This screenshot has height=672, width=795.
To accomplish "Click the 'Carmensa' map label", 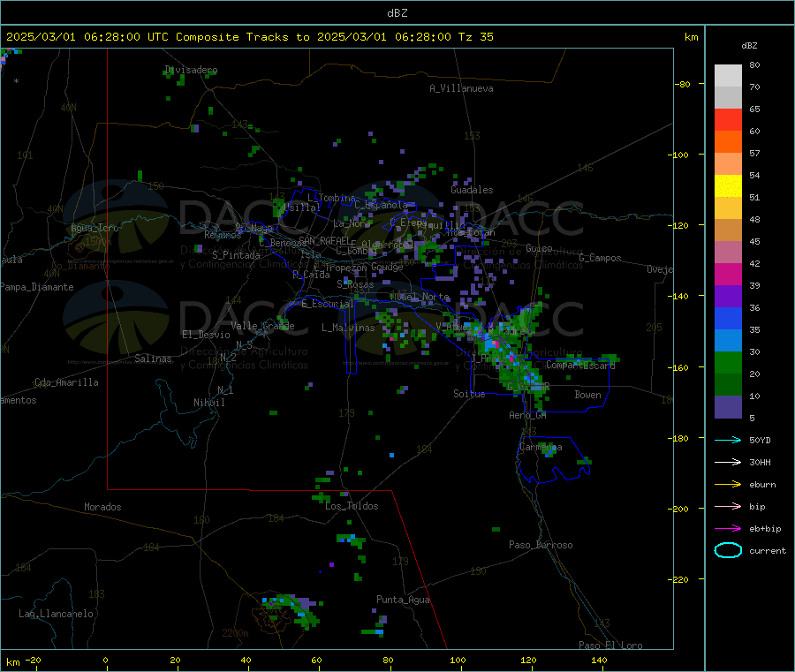I will (541, 448).
